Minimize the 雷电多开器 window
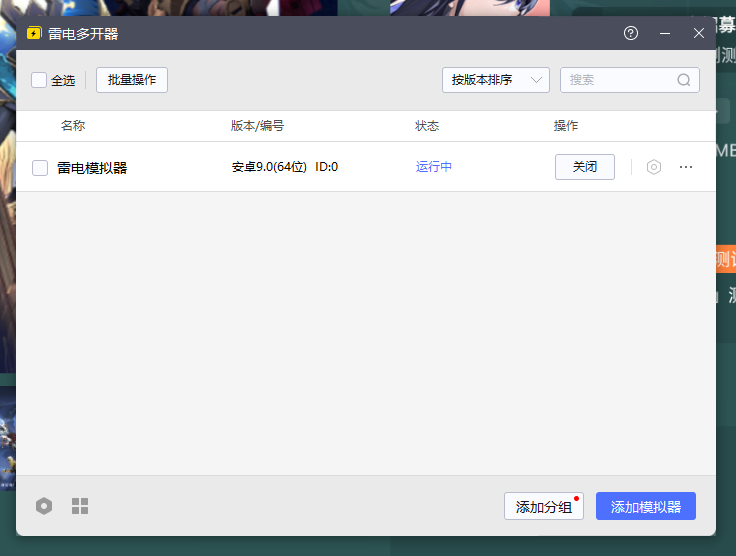 tap(665, 33)
